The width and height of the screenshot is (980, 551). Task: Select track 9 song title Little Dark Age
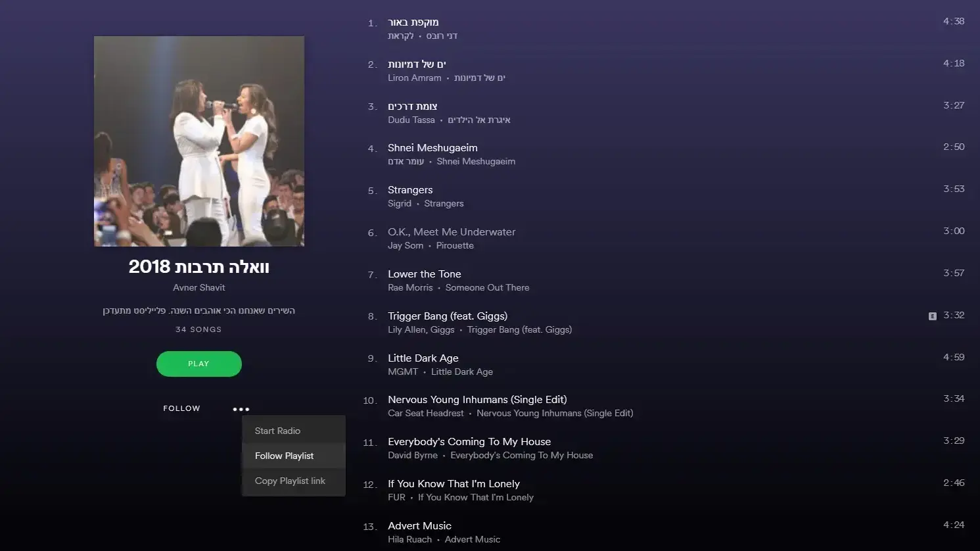click(423, 358)
